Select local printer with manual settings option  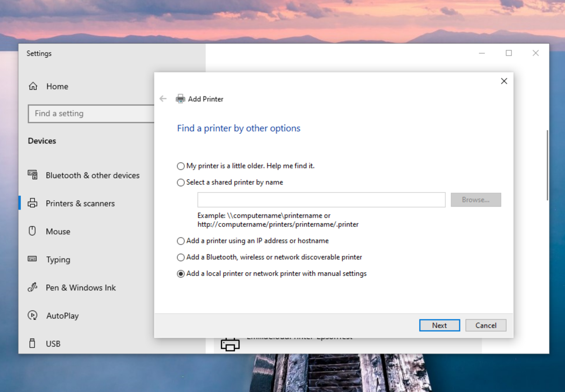(181, 274)
